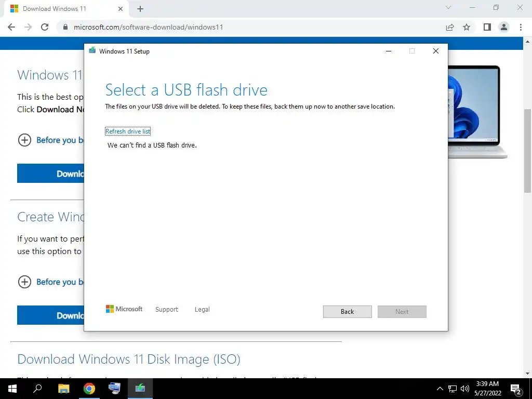This screenshot has width=532, height=399.
Task: Click Chrome's forward navigation arrow
Action: [28, 27]
